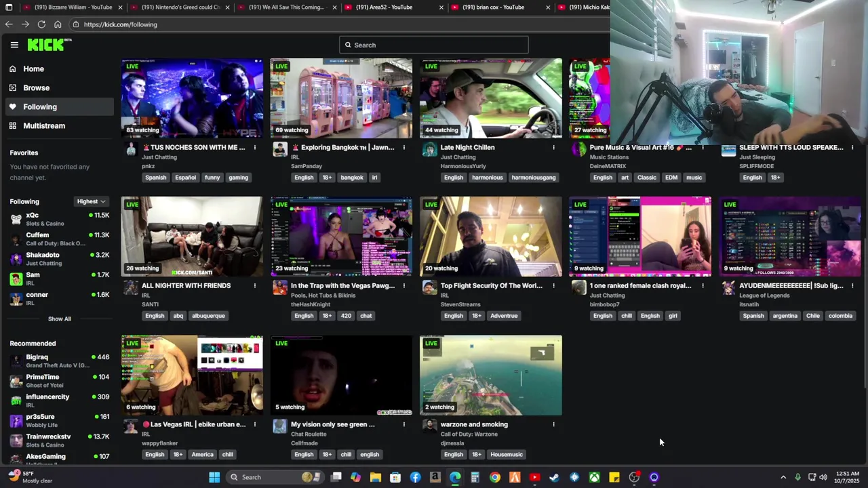The image size is (868, 488).
Task: Open options menu for Vegas Pawg stream
Action: tap(404, 285)
